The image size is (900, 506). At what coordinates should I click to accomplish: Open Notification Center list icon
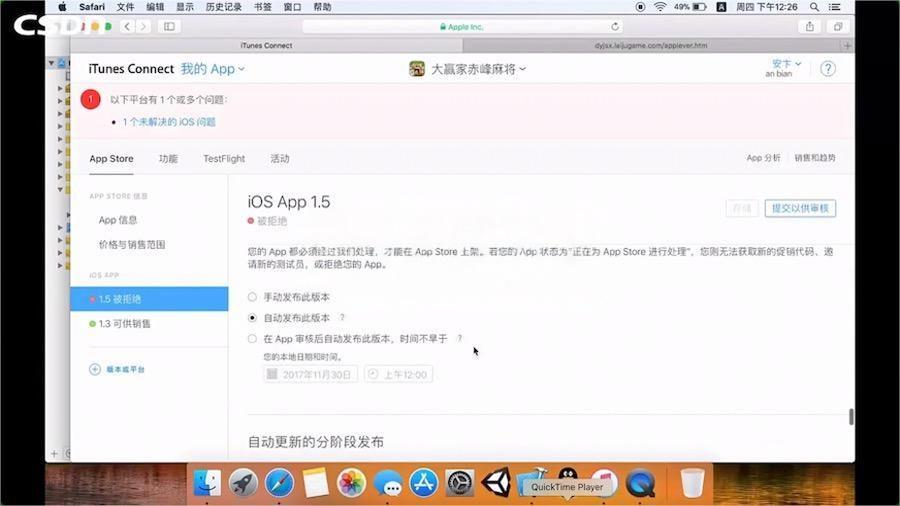pyautogui.click(x=835, y=7)
